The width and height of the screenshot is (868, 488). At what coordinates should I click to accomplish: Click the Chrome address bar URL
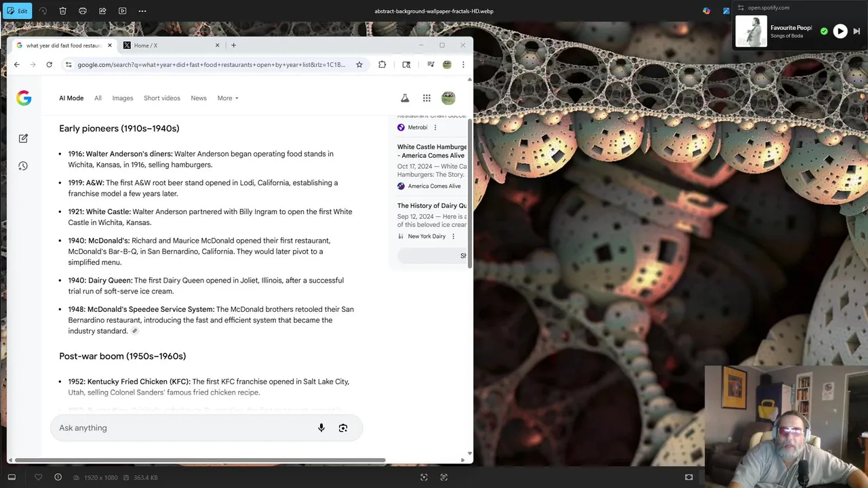pyautogui.click(x=211, y=64)
